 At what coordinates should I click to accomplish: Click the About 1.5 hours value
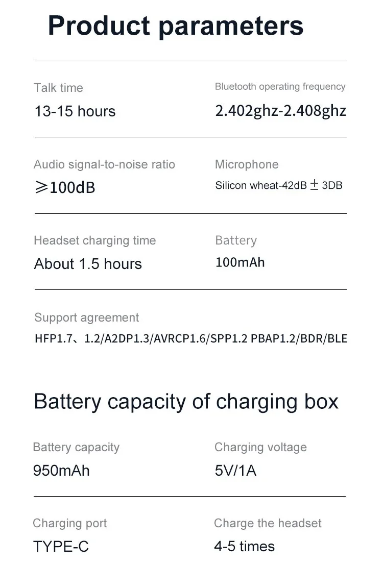[x=88, y=264]
